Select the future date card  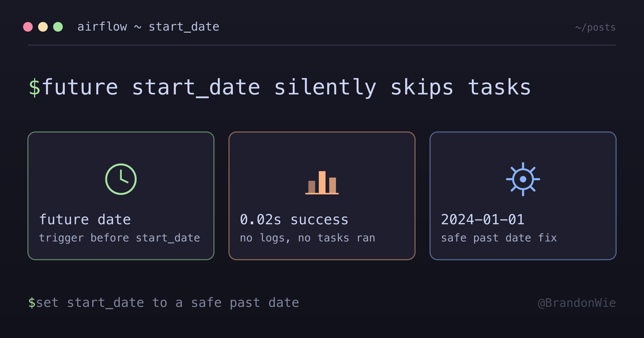tap(121, 196)
